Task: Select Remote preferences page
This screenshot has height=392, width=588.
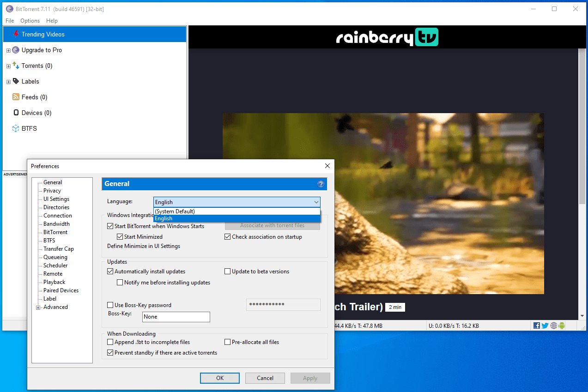Action: (53, 274)
